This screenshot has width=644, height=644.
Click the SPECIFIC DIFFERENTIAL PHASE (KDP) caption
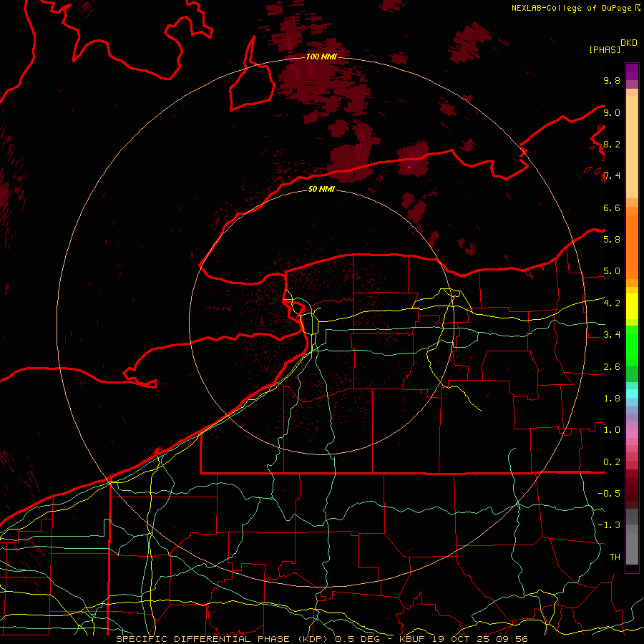[x=222, y=639]
